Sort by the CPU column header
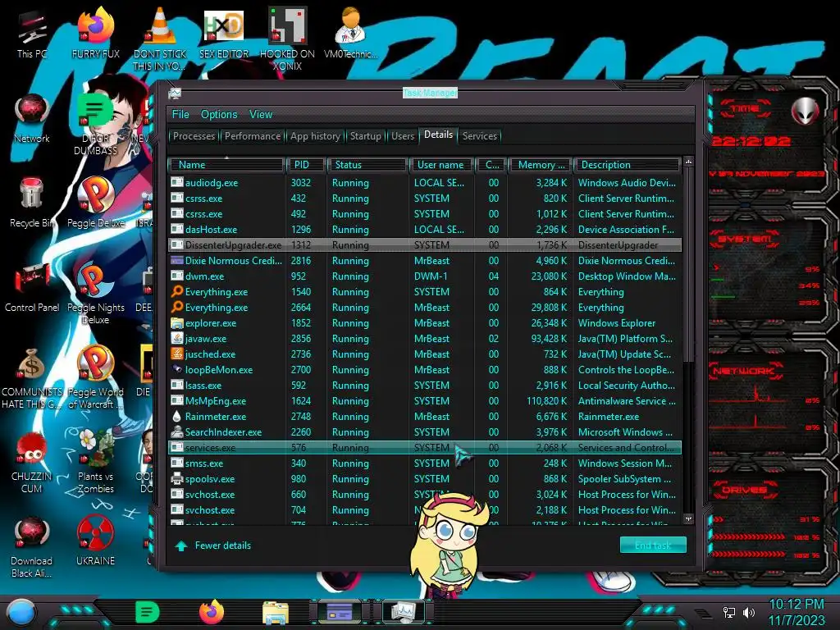The height and width of the screenshot is (630, 840). [x=491, y=165]
